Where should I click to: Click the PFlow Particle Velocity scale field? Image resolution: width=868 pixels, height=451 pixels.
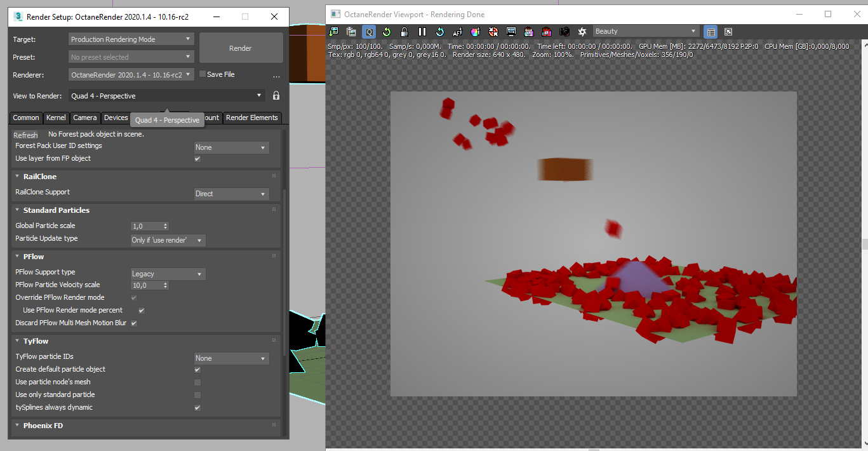tap(147, 285)
